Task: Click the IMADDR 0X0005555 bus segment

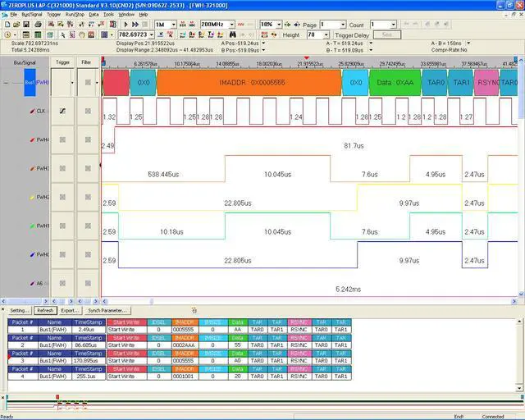Action: (x=249, y=83)
